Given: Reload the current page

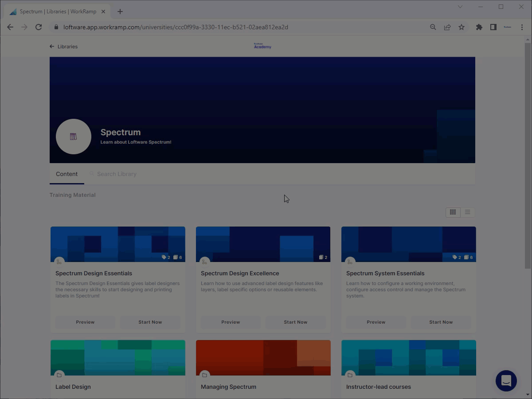Looking at the screenshot, I should [x=39, y=27].
